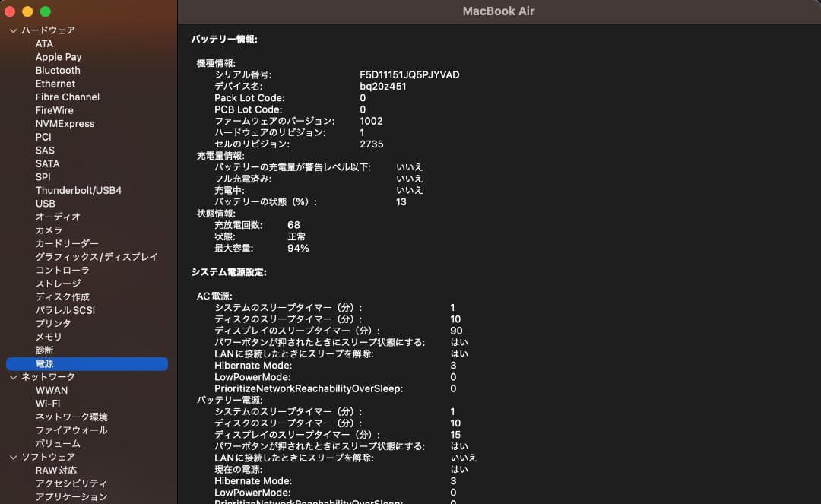Select RAW 対応 under ソフトウェア
This screenshot has height=504, width=821.
point(56,471)
